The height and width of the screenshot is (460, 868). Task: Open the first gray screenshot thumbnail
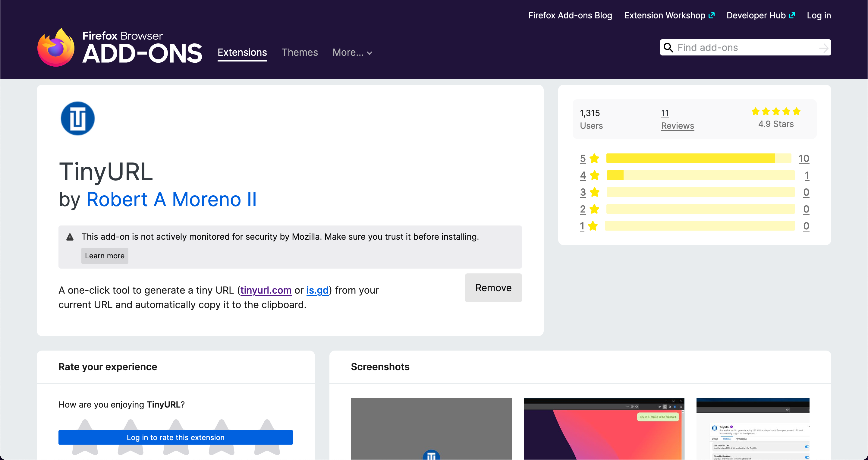pyautogui.click(x=431, y=429)
